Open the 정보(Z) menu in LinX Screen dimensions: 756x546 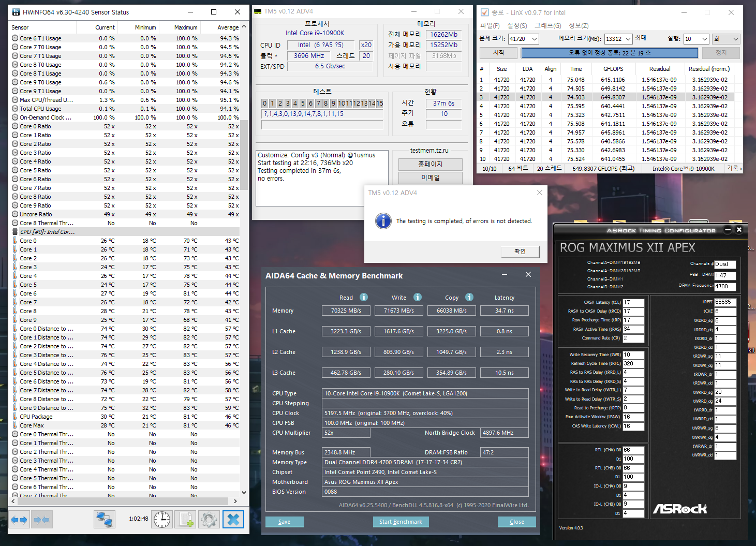(579, 25)
